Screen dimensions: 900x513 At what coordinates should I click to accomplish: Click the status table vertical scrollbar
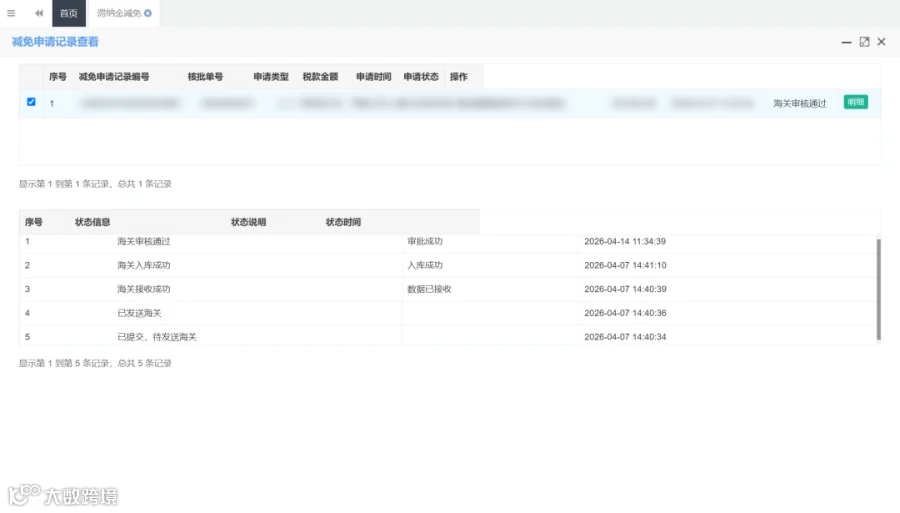(878, 289)
